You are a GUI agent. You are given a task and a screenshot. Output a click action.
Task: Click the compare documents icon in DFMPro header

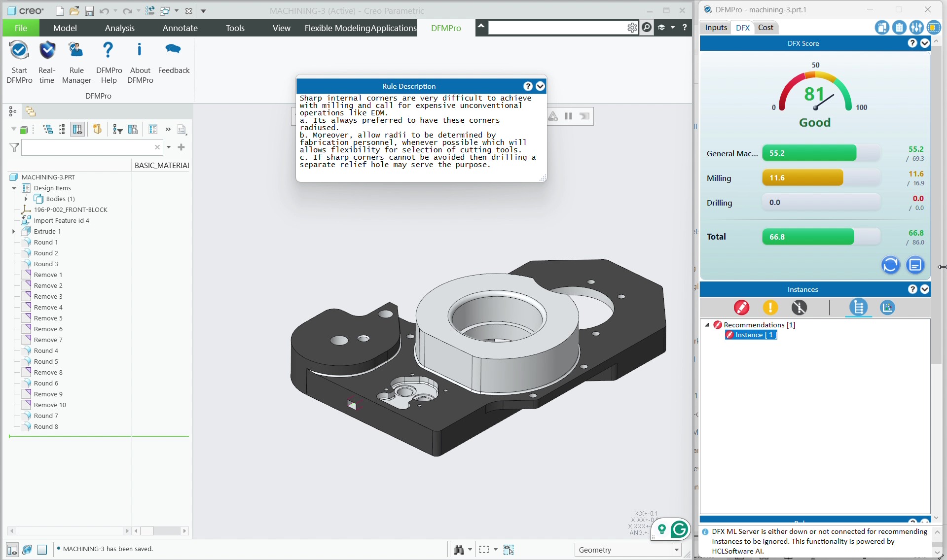point(882,28)
